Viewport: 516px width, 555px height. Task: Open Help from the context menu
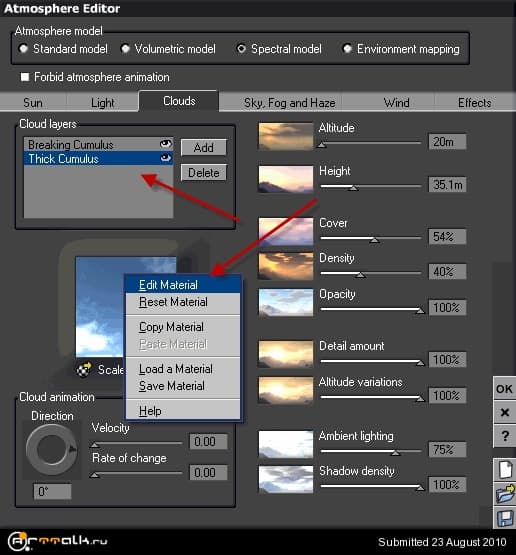pyautogui.click(x=183, y=411)
